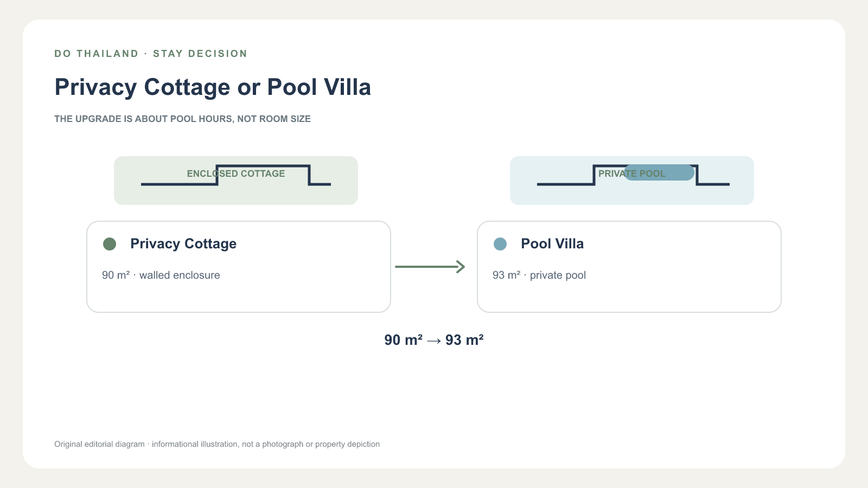Viewport: 868px width, 488px height.
Task: Click the DO THAILAND · STAY DECISION header
Action: tap(151, 54)
